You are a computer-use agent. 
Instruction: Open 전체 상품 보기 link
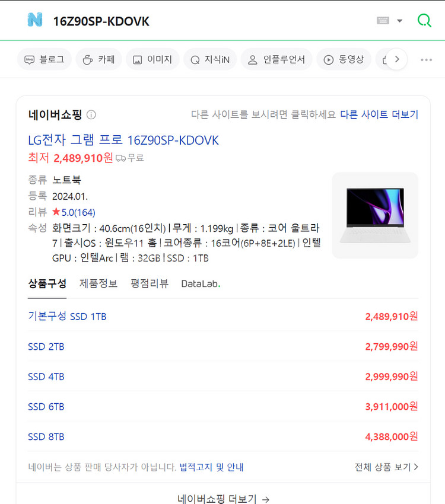386,467
